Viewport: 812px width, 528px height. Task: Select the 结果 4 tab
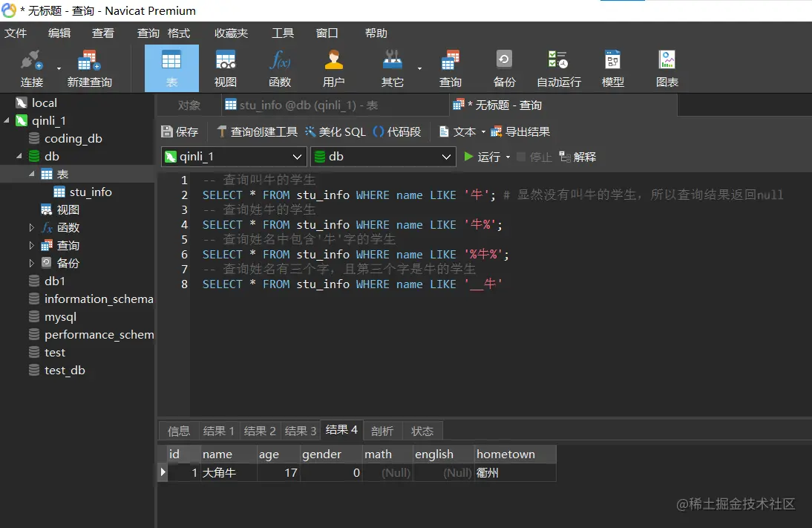click(x=341, y=430)
